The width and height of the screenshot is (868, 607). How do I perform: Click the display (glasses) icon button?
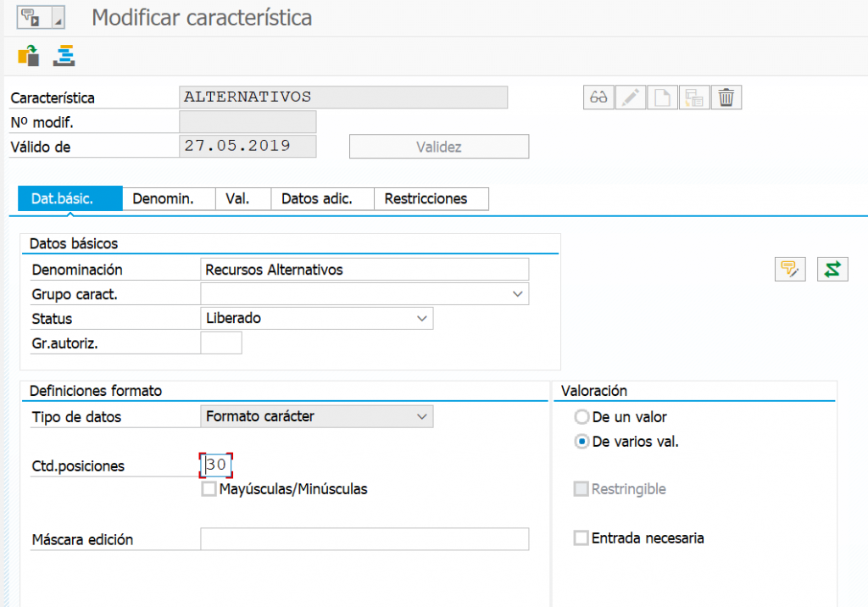click(x=598, y=97)
